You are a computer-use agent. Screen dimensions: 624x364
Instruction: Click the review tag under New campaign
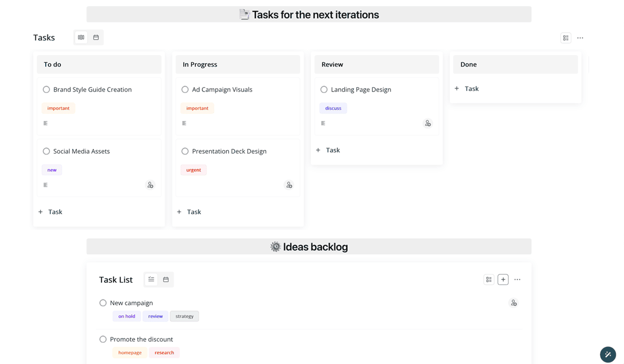coord(155,316)
